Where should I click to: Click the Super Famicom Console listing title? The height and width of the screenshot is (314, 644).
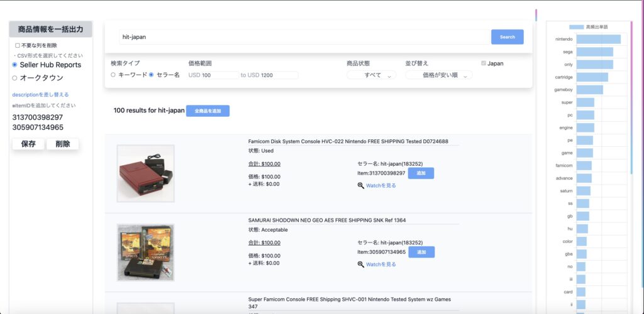(350, 303)
